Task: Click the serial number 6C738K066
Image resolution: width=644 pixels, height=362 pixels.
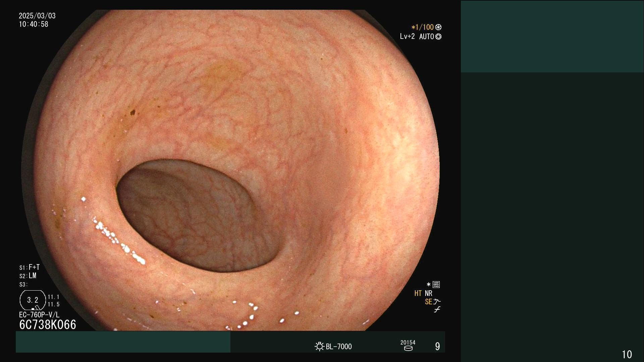Action: 48,324
